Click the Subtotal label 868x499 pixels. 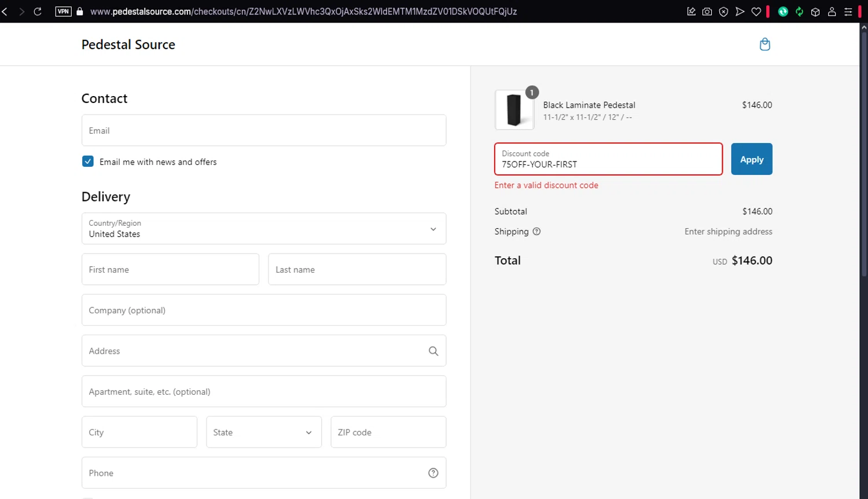(x=511, y=211)
